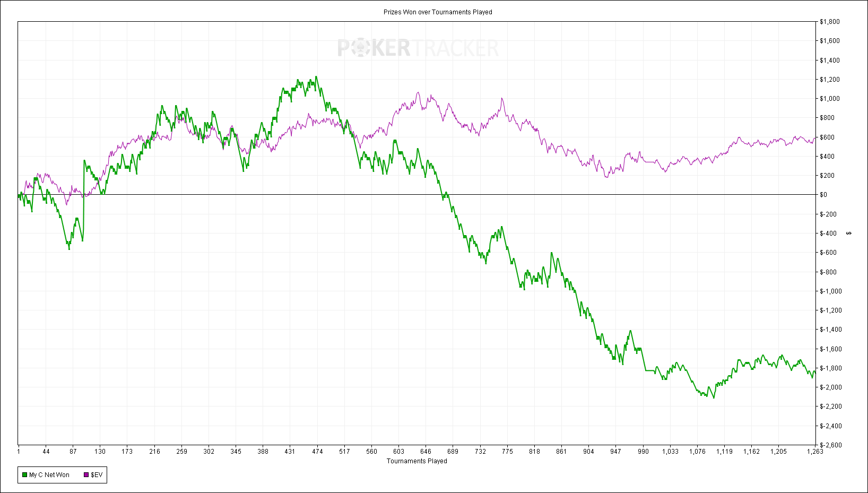Click the x-axis tick label 990
Image resolution: width=868 pixels, height=493 pixels.
point(644,452)
